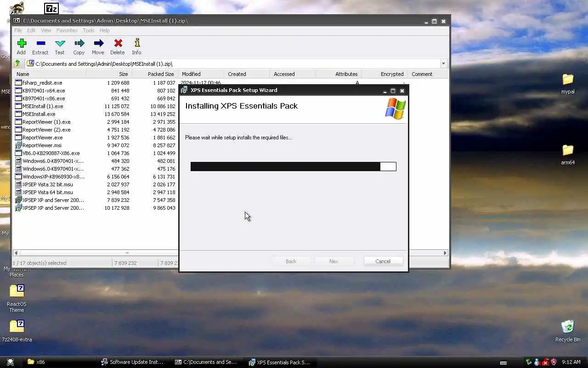588x368 pixels.
Task: Open the Favorites menu in 7-Zip
Action: click(x=67, y=30)
